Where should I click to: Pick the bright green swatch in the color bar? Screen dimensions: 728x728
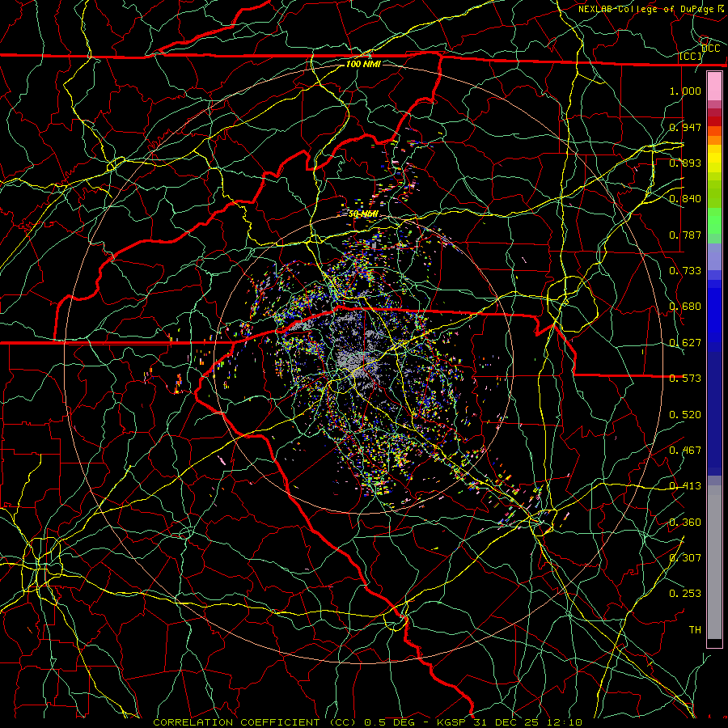pos(714,221)
